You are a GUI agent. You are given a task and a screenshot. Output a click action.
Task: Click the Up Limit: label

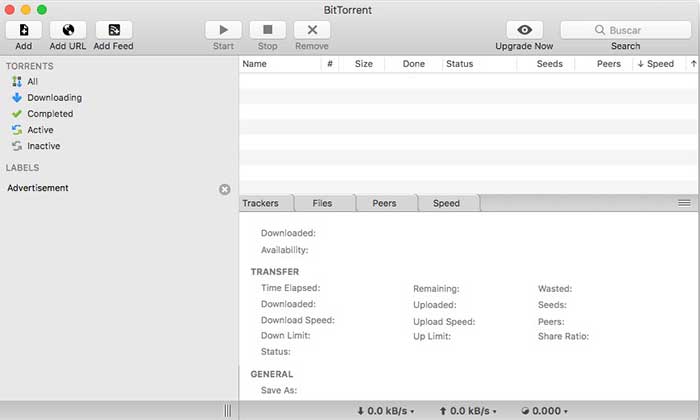point(432,336)
